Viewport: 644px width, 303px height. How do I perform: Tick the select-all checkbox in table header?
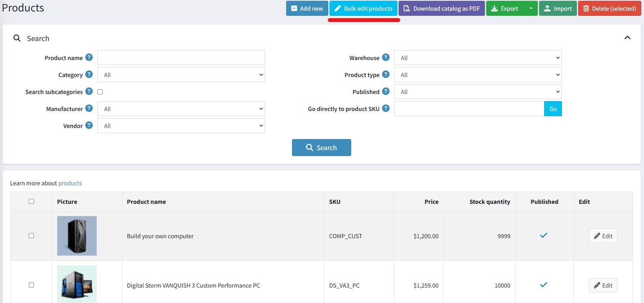(x=32, y=201)
